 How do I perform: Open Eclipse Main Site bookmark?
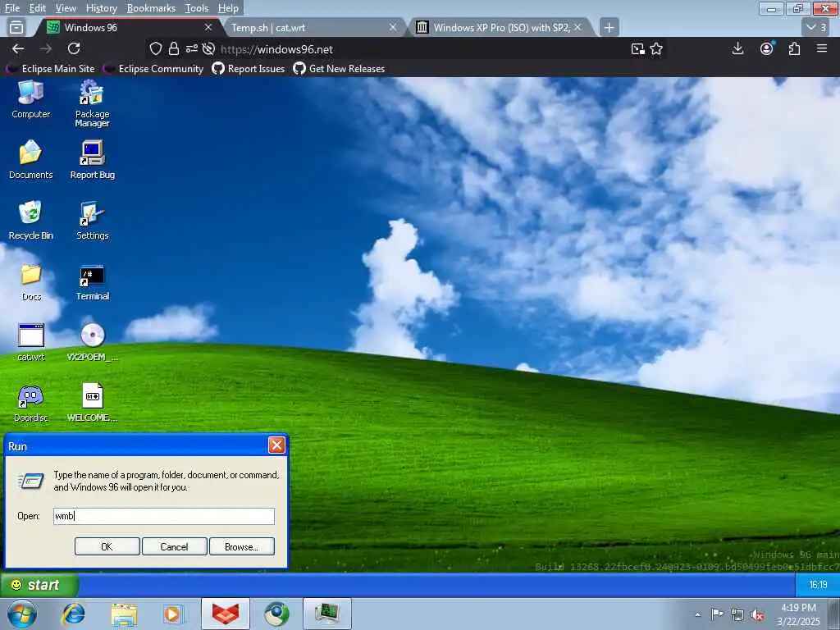[50, 69]
